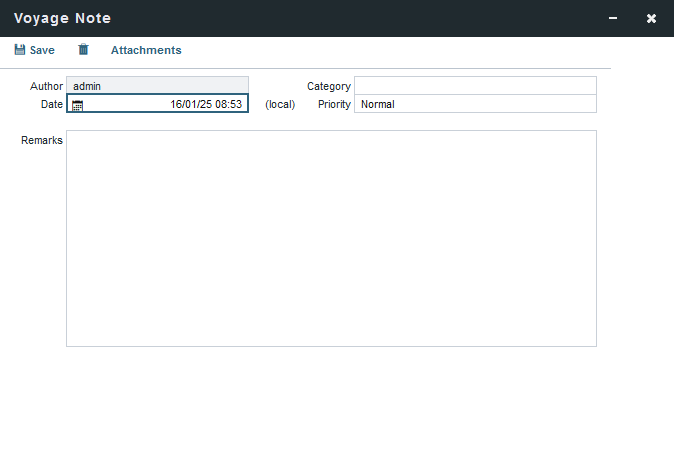Image resolution: width=674 pixels, height=468 pixels.
Task: Minimize the Voyage Note window
Action: click(613, 18)
